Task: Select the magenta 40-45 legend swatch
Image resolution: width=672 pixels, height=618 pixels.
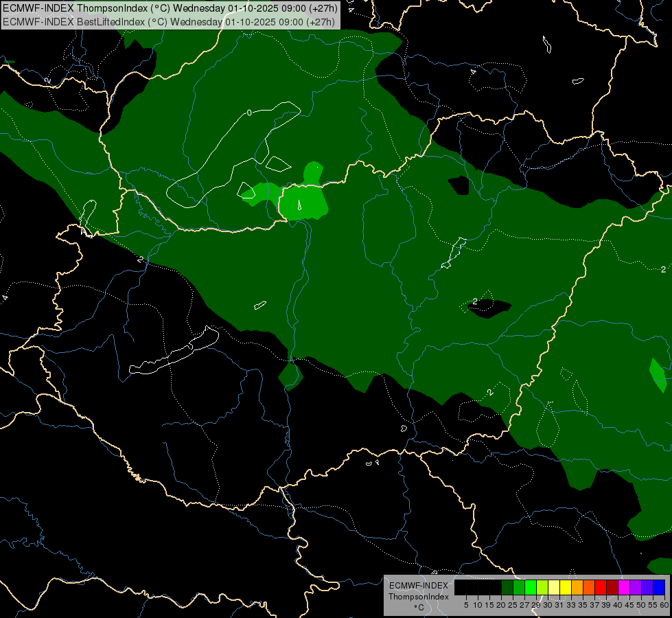Action: [x=624, y=587]
